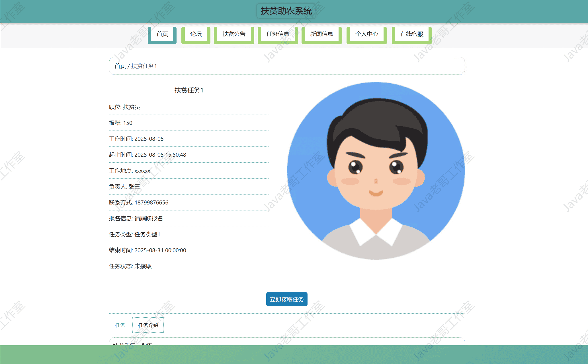Click the 结束时间 2025-08-31 row
Screen dimensions: 588x364
pos(147,250)
